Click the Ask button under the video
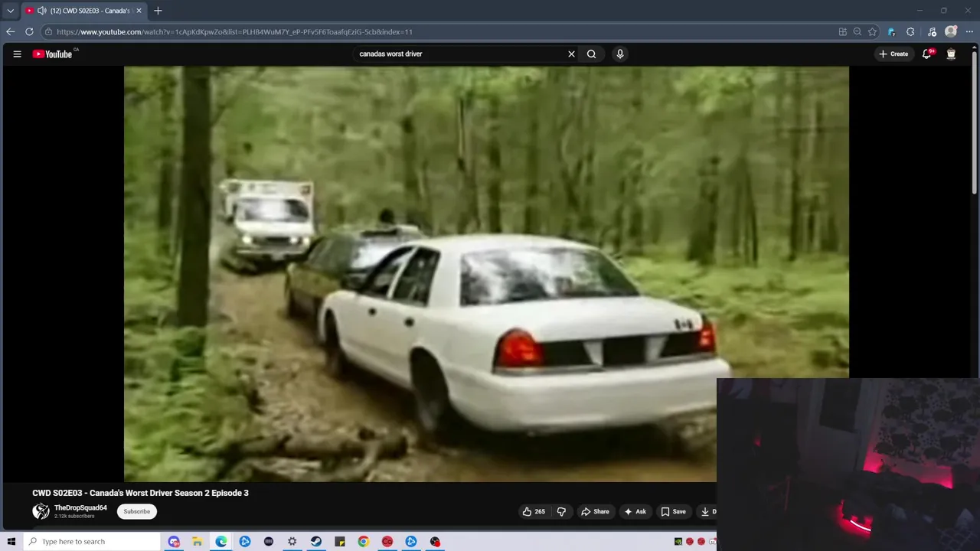 635,512
